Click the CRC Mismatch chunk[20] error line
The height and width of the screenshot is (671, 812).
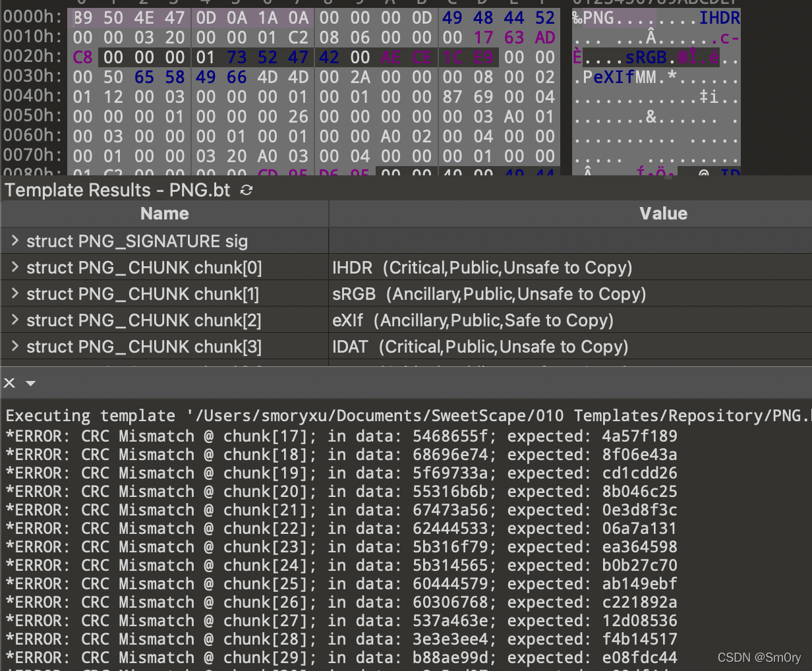click(x=341, y=492)
